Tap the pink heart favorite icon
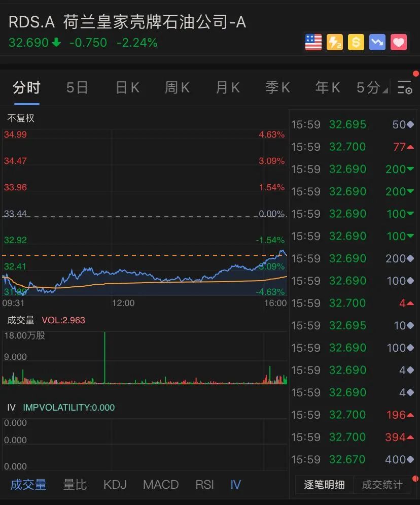420x505 pixels. click(399, 42)
